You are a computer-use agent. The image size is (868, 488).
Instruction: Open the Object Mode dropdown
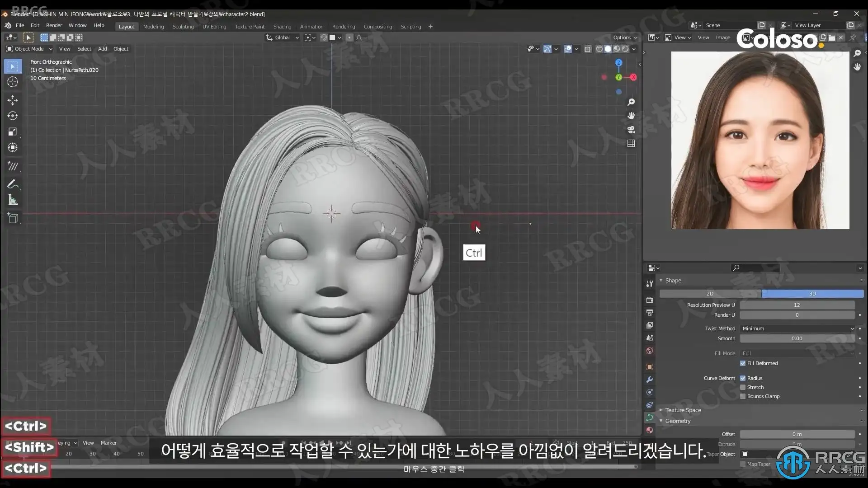(x=29, y=49)
